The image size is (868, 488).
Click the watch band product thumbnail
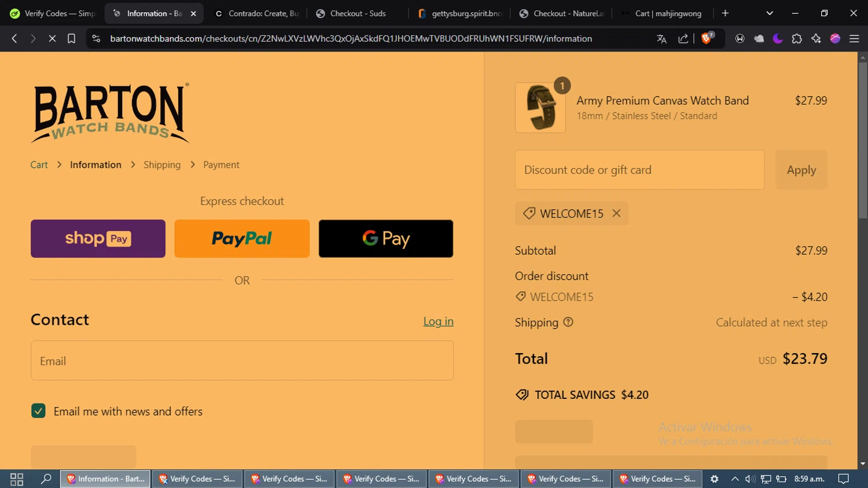[x=540, y=108]
